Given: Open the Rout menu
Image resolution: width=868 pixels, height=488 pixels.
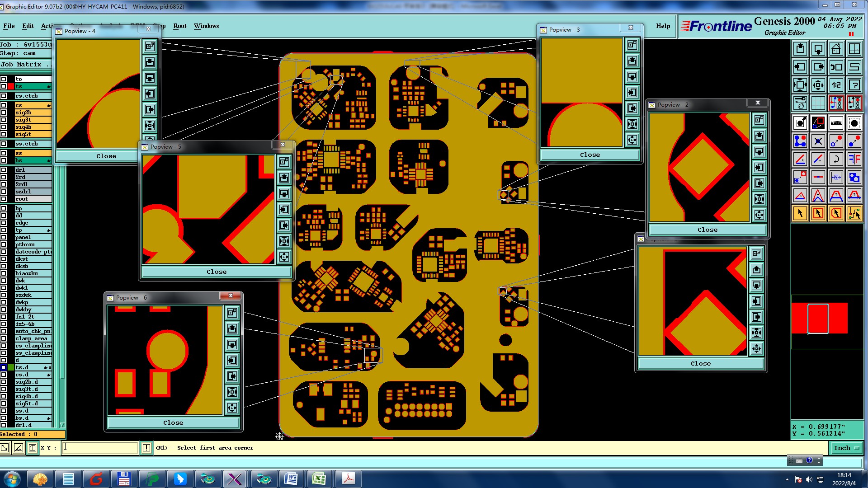Looking at the screenshot, I should point(179,26).
